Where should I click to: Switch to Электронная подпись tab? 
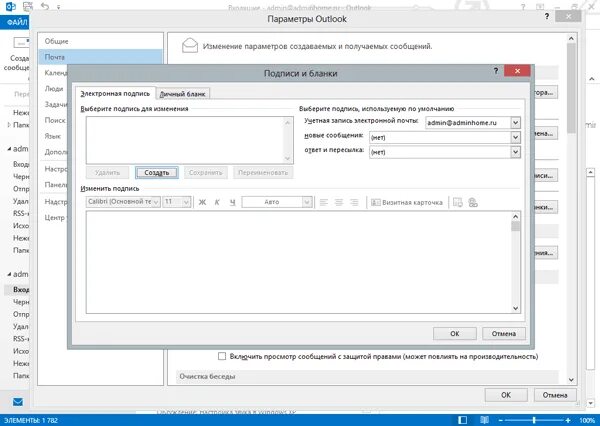tap(115, 93)
